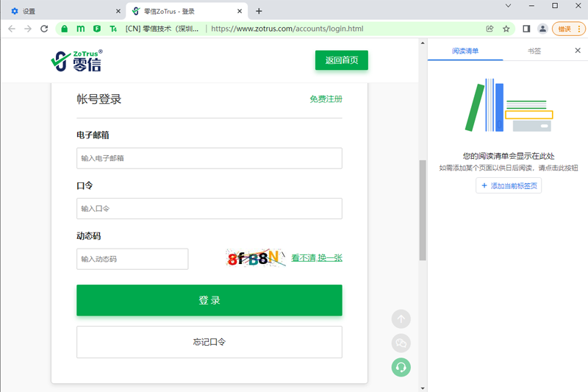This screenshot has width=588, height=392.
Task: Select the 阅读清单 reading list tab
Action: (465, 51)
